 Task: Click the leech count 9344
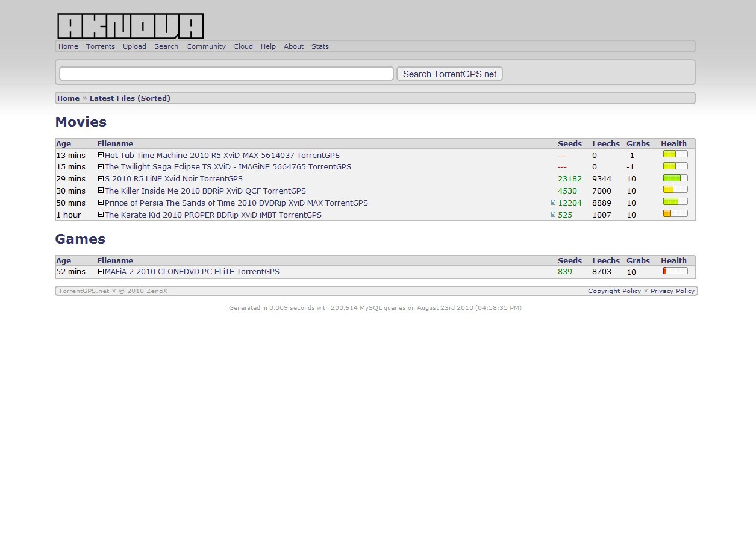[602, 178]
